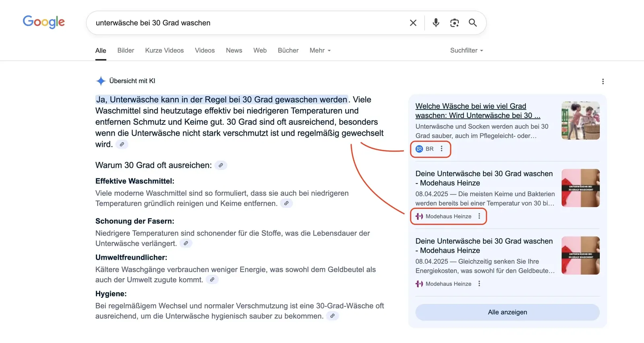Click the 'Übersicht mit KI' label
The height and width of the screenshot is (343, 644).
click(x=132, y=81)
